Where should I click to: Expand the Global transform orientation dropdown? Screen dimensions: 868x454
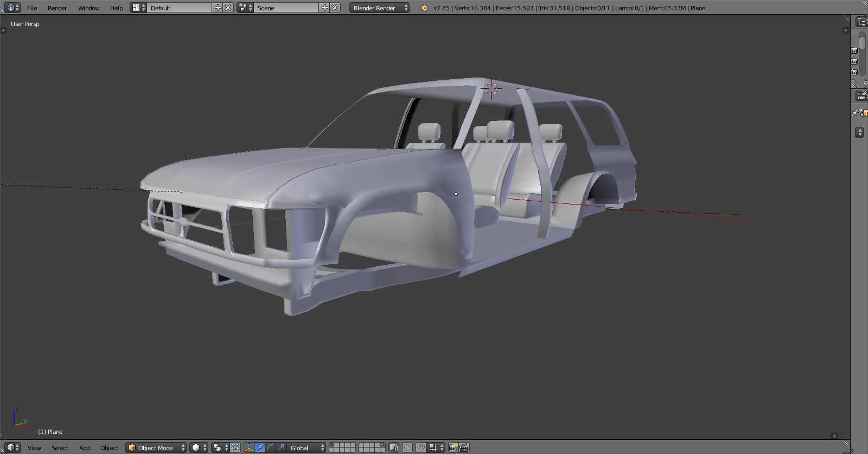pos(306,447)
